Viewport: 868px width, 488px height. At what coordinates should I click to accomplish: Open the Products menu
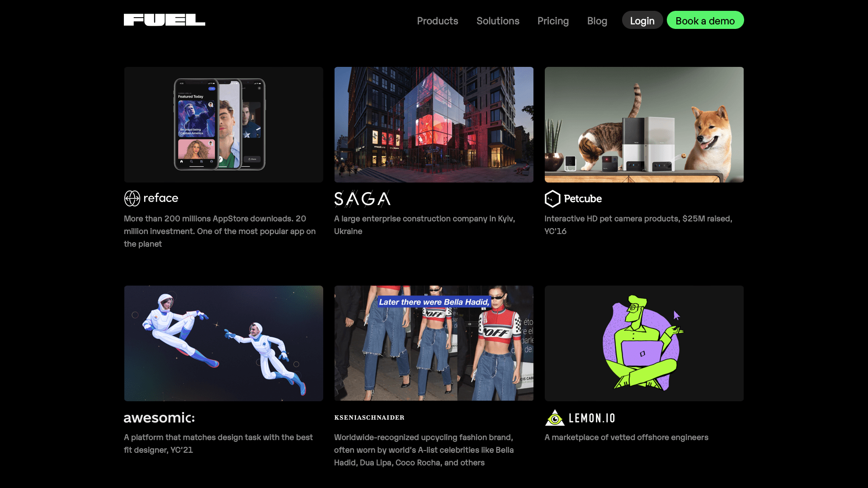click(x=437, y=21)
